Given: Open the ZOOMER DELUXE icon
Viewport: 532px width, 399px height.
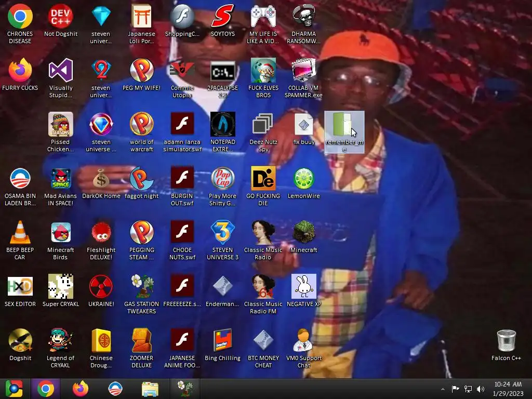Looking at the screenshot, I should coord(141,341).
